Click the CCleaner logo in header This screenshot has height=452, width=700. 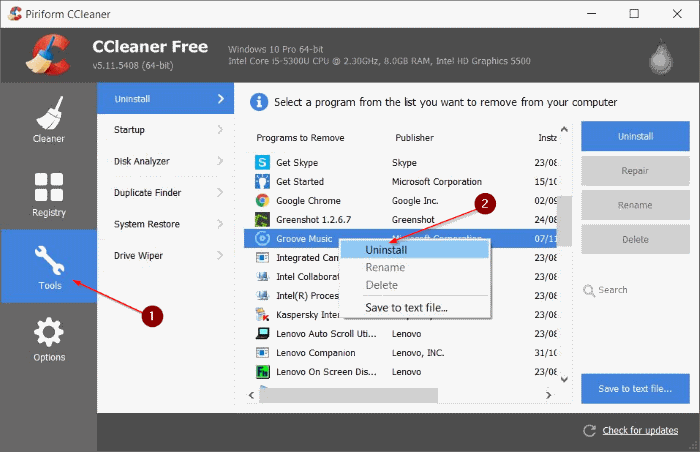(x=49, y=55)
